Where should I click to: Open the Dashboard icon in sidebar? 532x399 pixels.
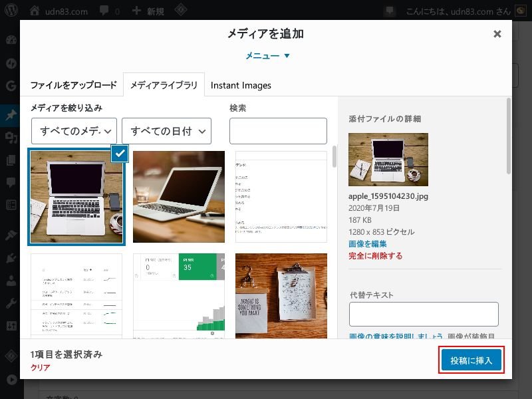[11, 40]
